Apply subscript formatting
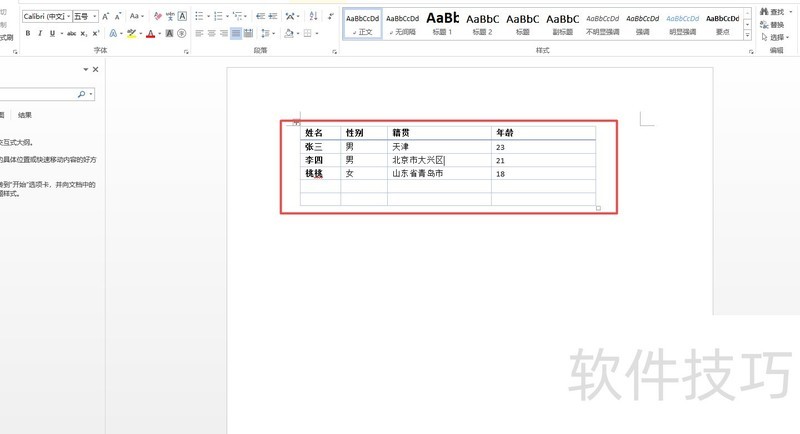 point(84,33)
